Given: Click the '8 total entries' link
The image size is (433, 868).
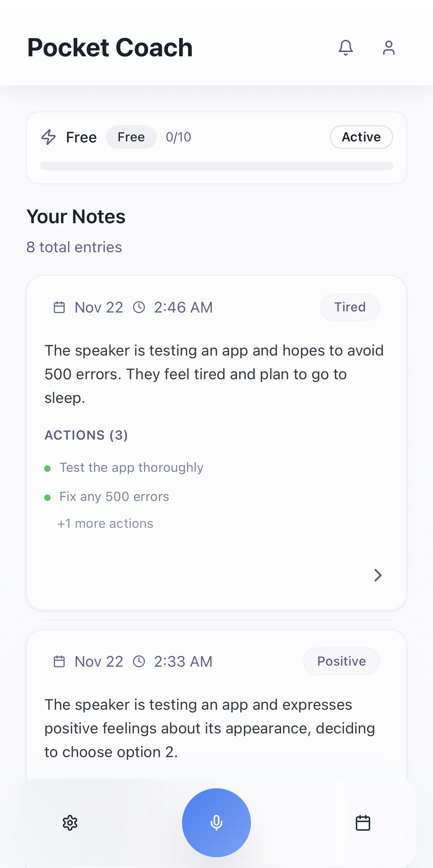Looking at the screenshot, I should (74, 247).
